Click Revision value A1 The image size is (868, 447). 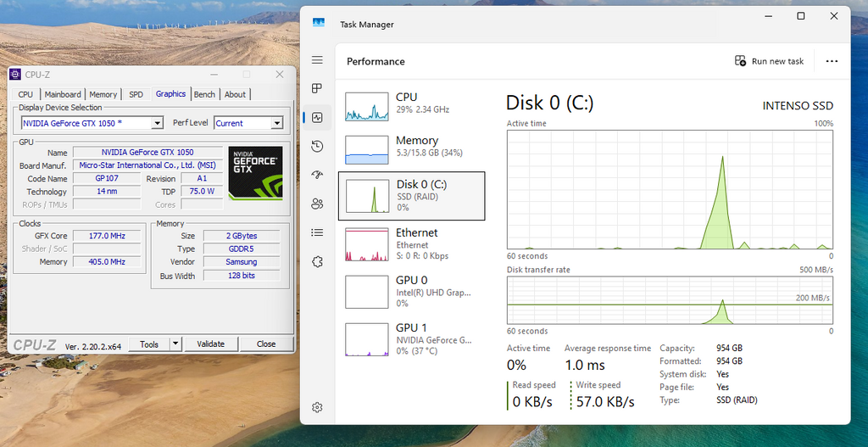tap(202, 178)
